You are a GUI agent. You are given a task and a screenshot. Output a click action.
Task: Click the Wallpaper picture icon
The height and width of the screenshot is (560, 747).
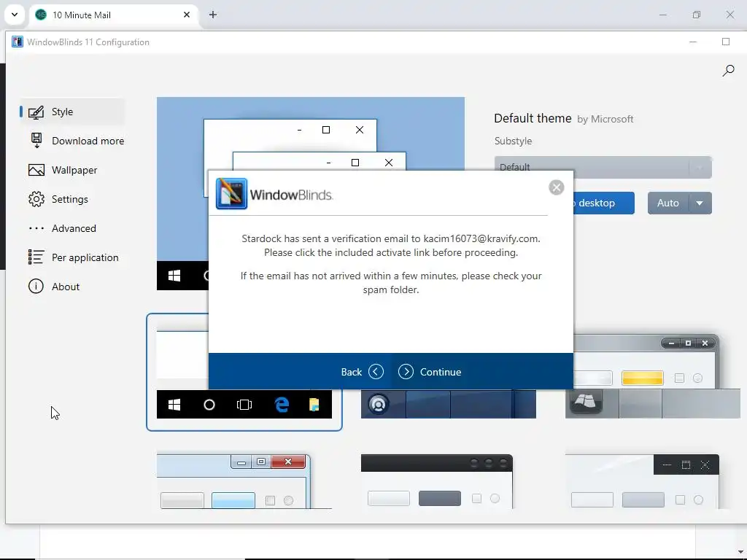pyautogui.click(x=36, y=170)
